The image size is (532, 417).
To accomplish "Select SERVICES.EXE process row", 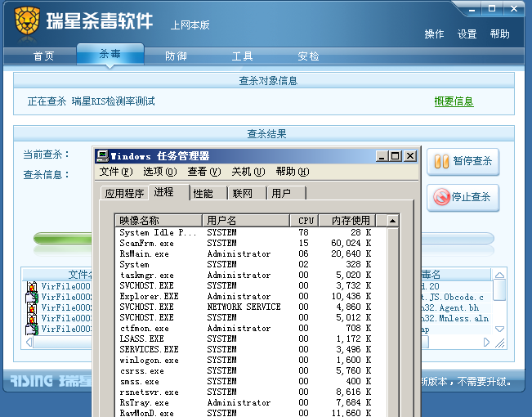I will (x=251, y=349).
